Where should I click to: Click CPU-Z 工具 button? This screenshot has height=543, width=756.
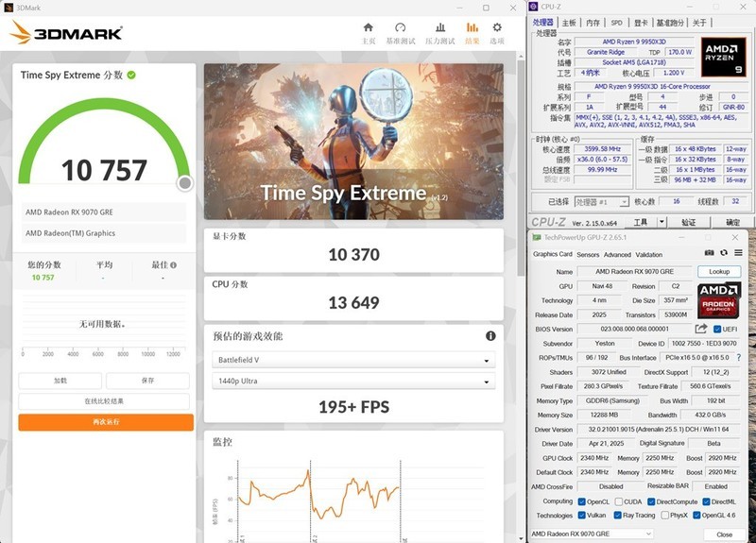pyautogui.click(x=641, y=222)
